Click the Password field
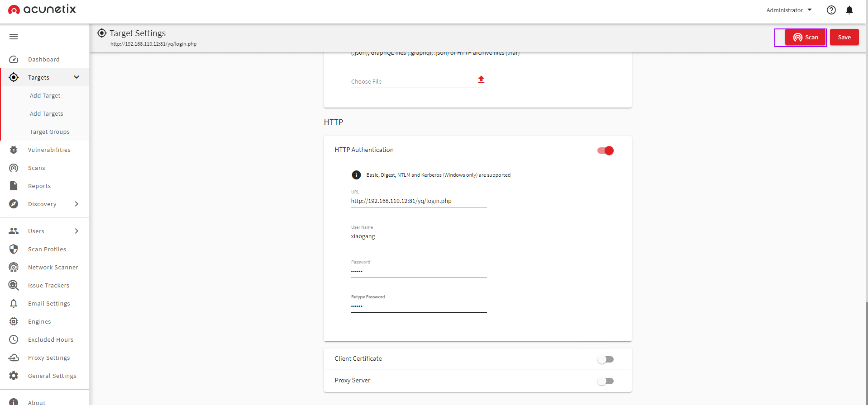868x405 pixels. click(419, 271)
